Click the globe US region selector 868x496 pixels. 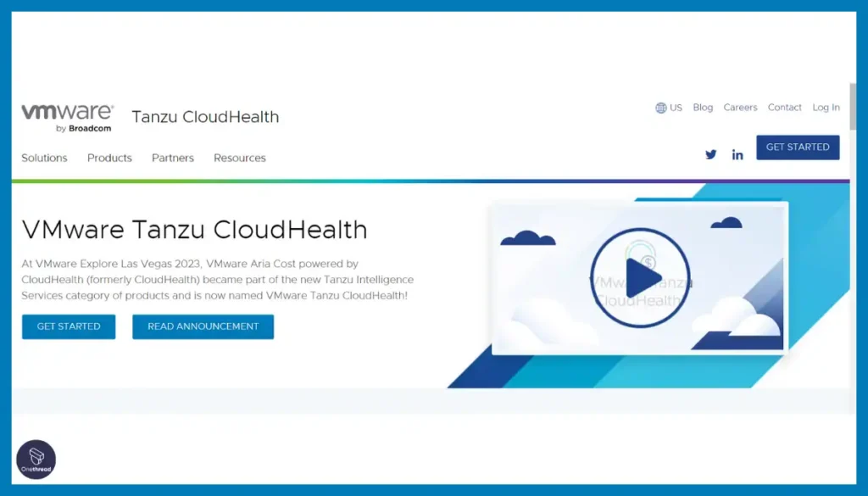click(669, 108)
